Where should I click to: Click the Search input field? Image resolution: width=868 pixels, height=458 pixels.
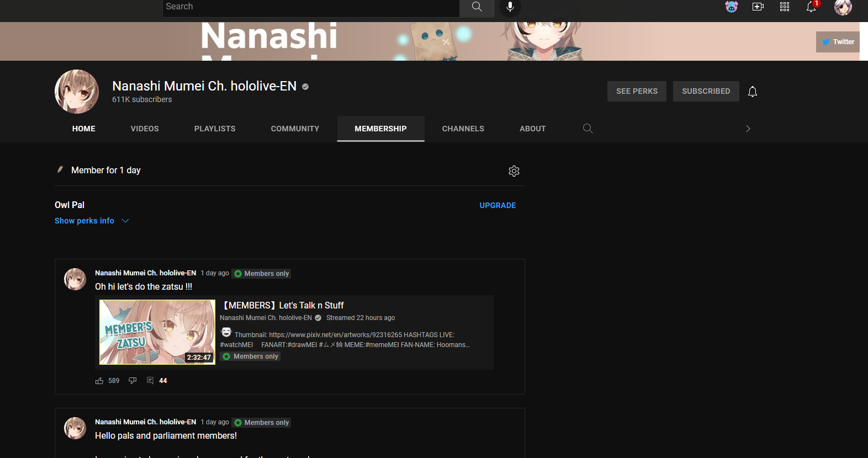[311, 7]
